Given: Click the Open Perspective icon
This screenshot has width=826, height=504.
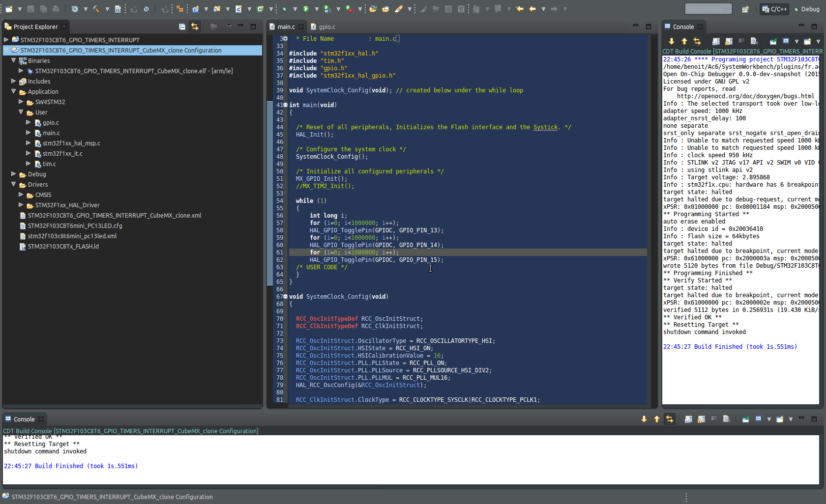Looking at the screenshot, I should [x=745, y=9].
